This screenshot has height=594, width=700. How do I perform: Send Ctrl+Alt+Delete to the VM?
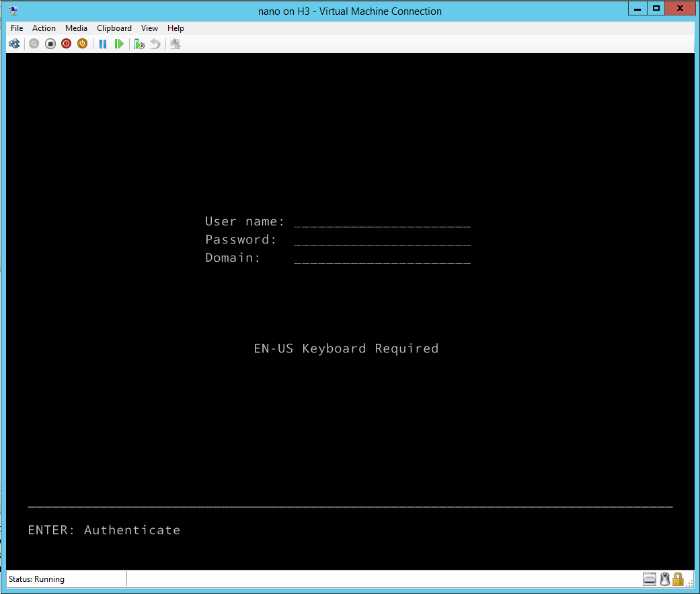click(14, 44)
